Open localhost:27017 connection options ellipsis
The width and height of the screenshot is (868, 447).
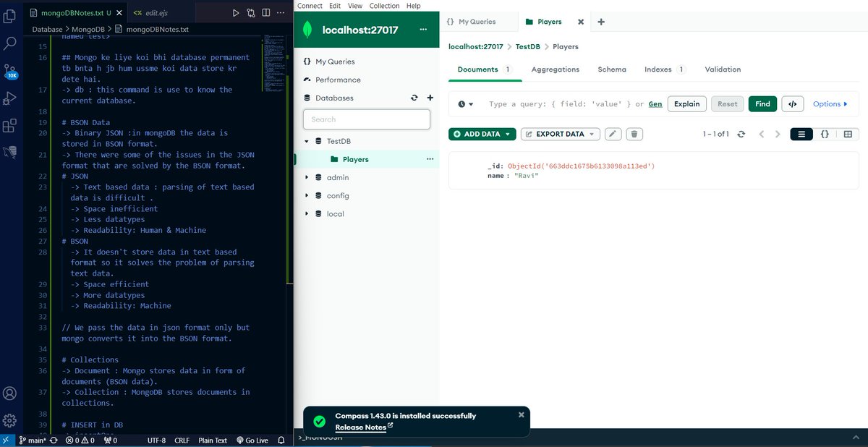click(x=423, y=30)
